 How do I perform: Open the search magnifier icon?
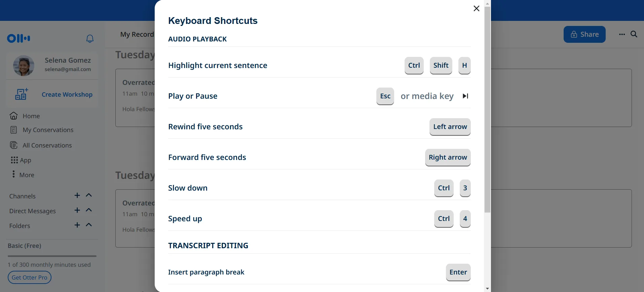pyautogui.click(x=634, y=34)
